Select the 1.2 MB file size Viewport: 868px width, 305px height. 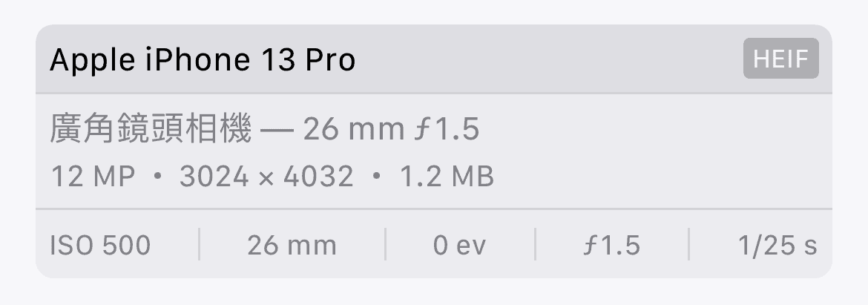[447, 177]
